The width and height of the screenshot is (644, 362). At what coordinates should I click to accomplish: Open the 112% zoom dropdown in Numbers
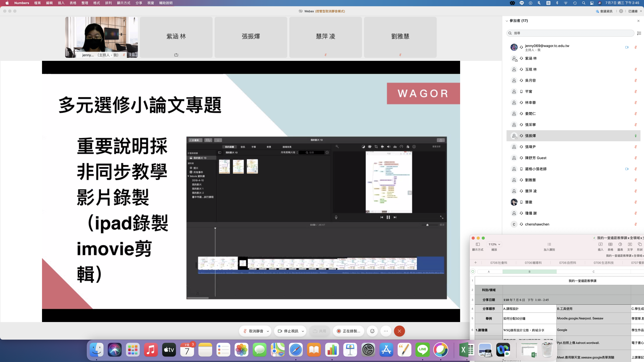[494, 244]
